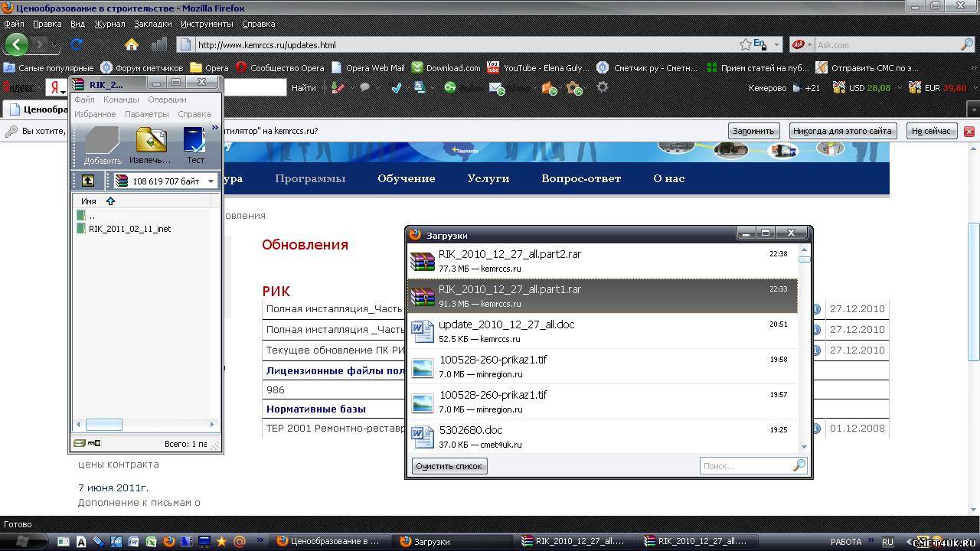Click the Kemerovo weather +21 indicator
Image resolution: width=980 pixels, height=551 pixels.
[784, 88]
